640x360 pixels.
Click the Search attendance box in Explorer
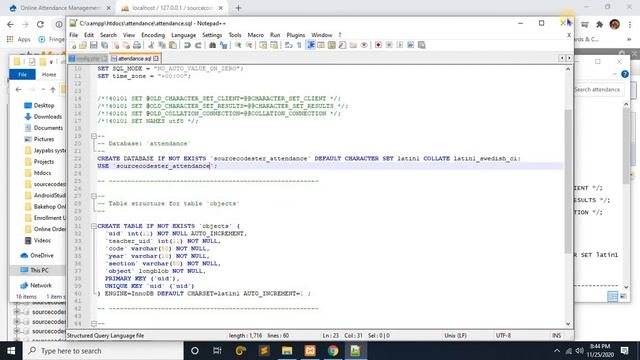tap(598, 89)
